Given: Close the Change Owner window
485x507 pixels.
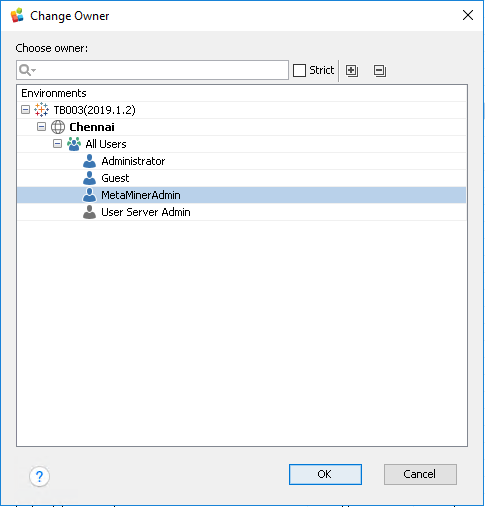Looking at the screenshot, I should pos(468,15).
